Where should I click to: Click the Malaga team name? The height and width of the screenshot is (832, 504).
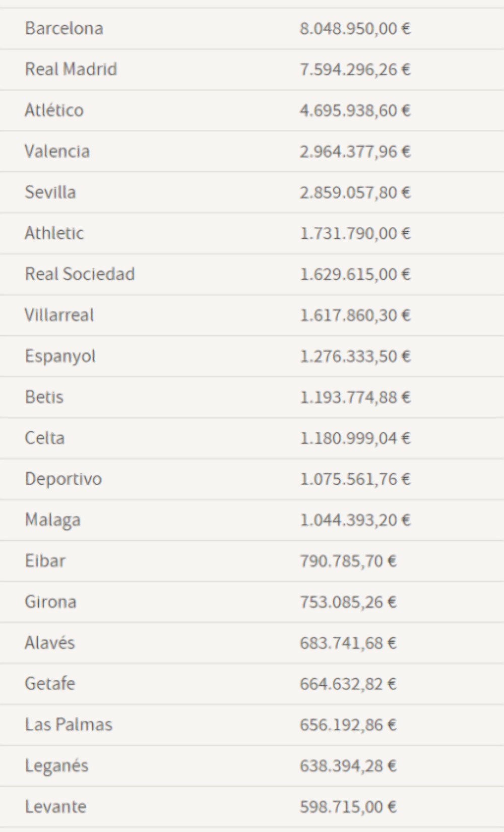click(x=53, y=520)
